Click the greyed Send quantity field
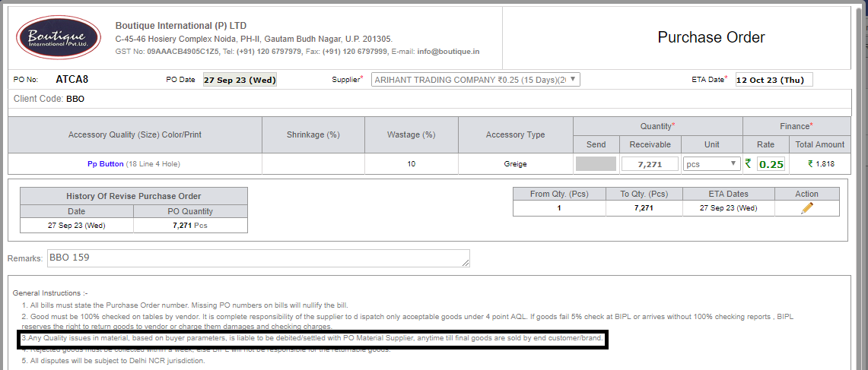The width and height of the screenshot is (868, 370). tap(596, 163)
